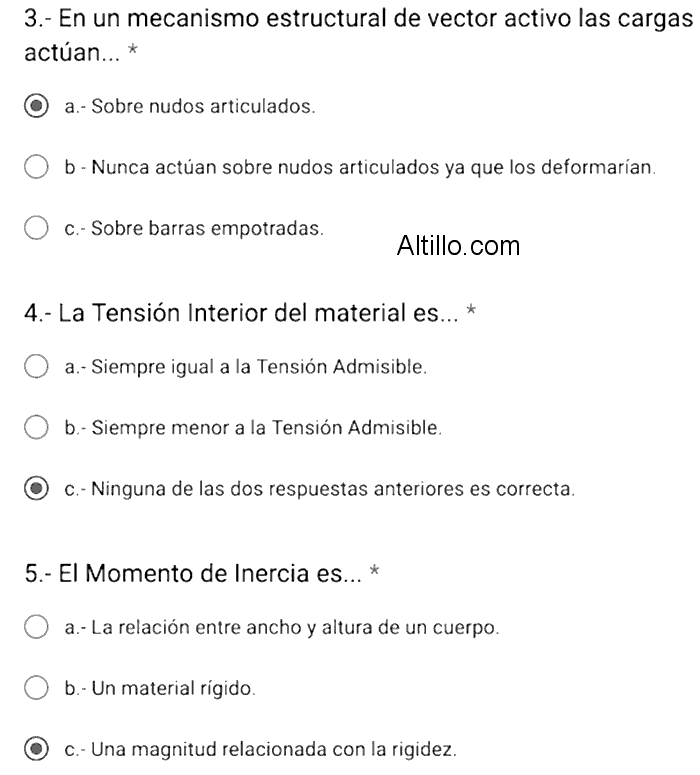
Task: Choose radio circle for 'Nunca actúan sobre nudos articulados'
Action: 36,167
